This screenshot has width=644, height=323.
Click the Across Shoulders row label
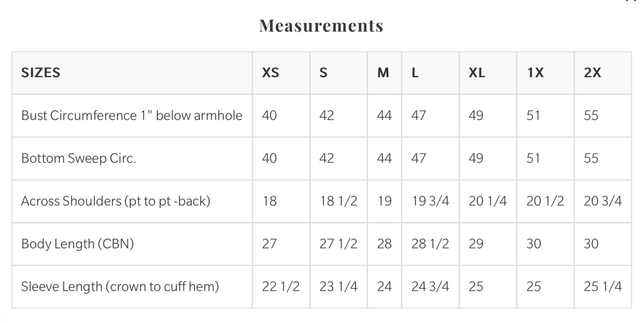click(x=116, y=201)
